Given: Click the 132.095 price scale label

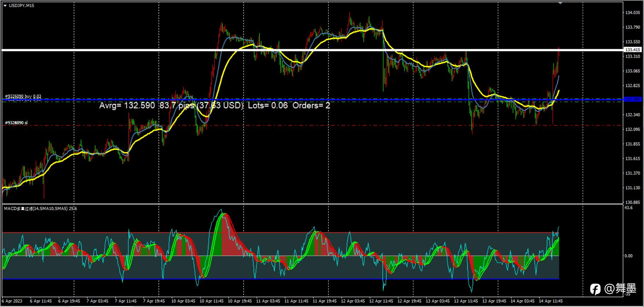Looking at the screenshot, I should 633,129.
